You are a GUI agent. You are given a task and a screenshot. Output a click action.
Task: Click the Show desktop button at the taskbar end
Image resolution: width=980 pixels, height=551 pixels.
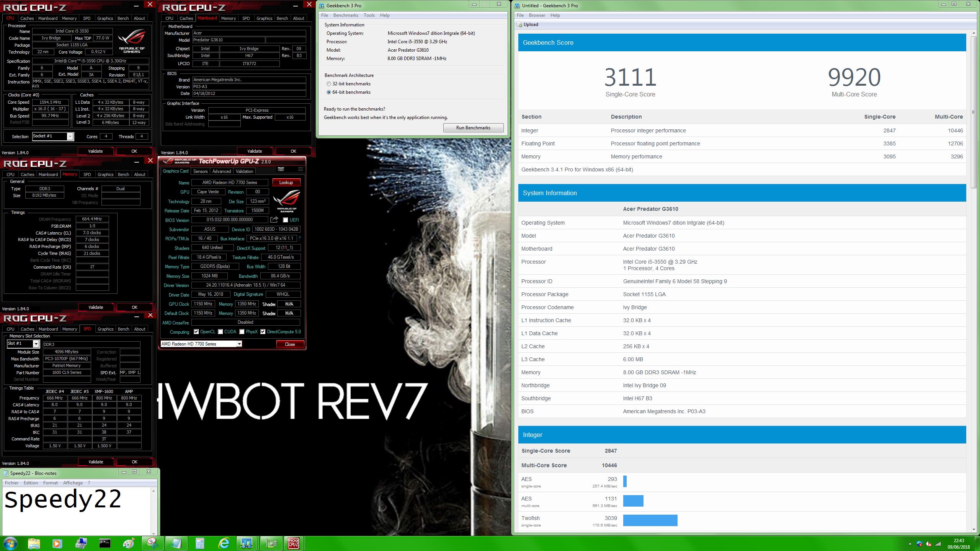pos(977,543)
